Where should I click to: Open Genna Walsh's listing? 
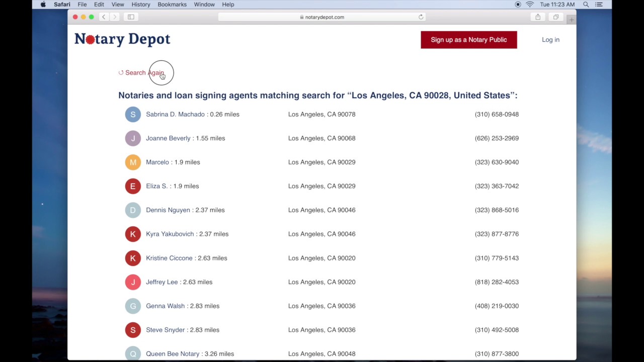tap(165, 306)
